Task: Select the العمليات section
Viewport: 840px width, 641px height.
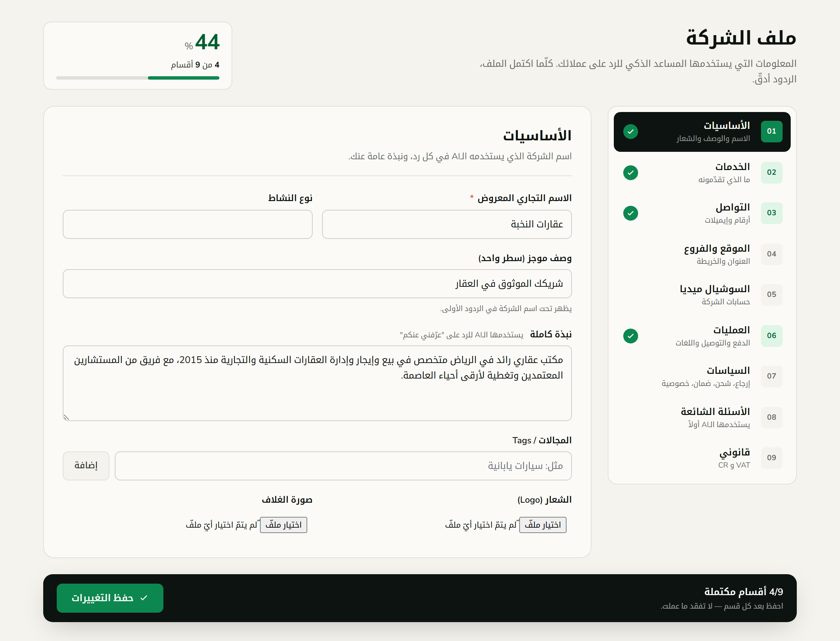Action: [x=702, y=336]
